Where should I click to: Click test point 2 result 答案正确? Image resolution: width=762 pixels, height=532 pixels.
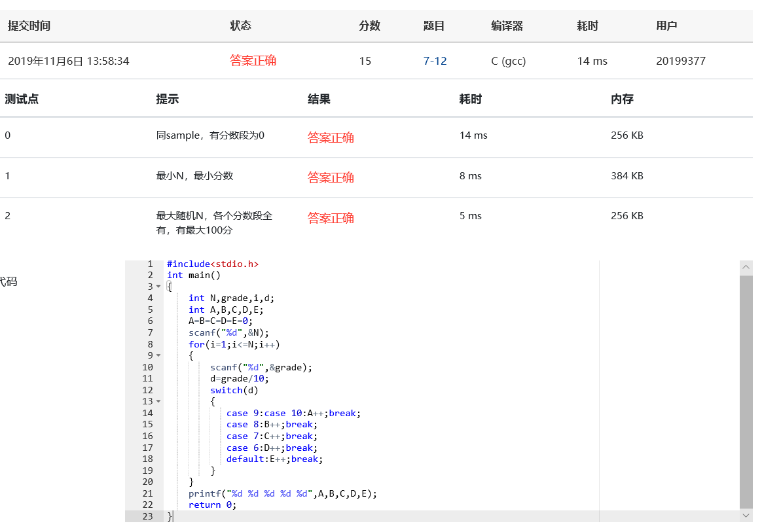point(331,218)
